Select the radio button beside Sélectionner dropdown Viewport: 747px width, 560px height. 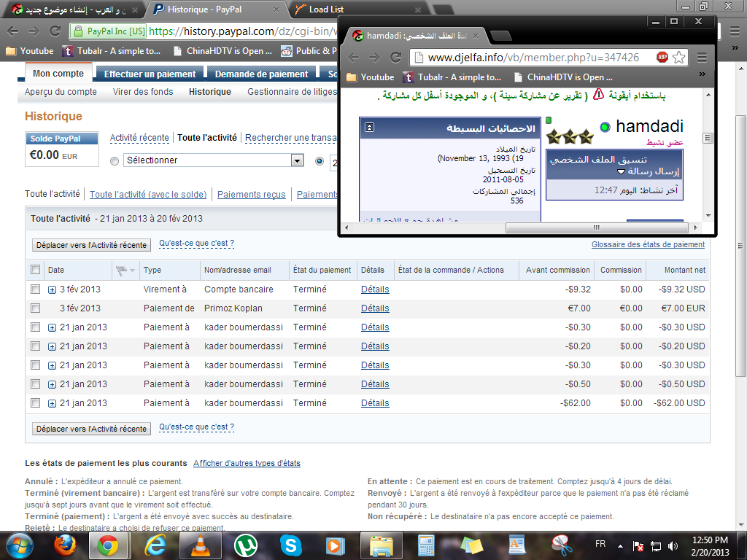tap(115, 161)
